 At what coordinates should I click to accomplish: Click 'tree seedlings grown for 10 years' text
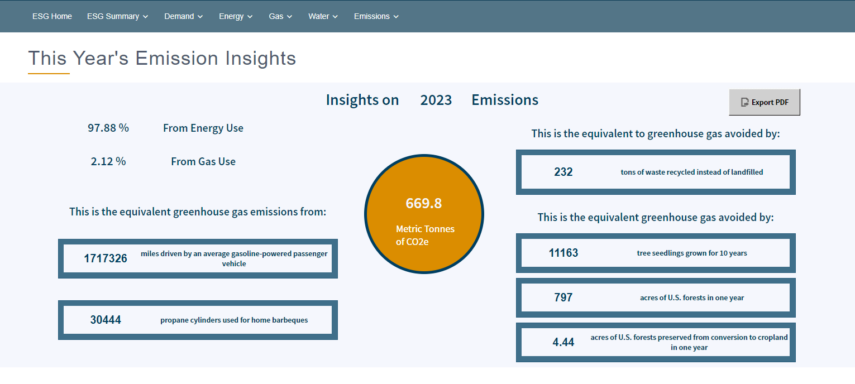tap(692, 253)
